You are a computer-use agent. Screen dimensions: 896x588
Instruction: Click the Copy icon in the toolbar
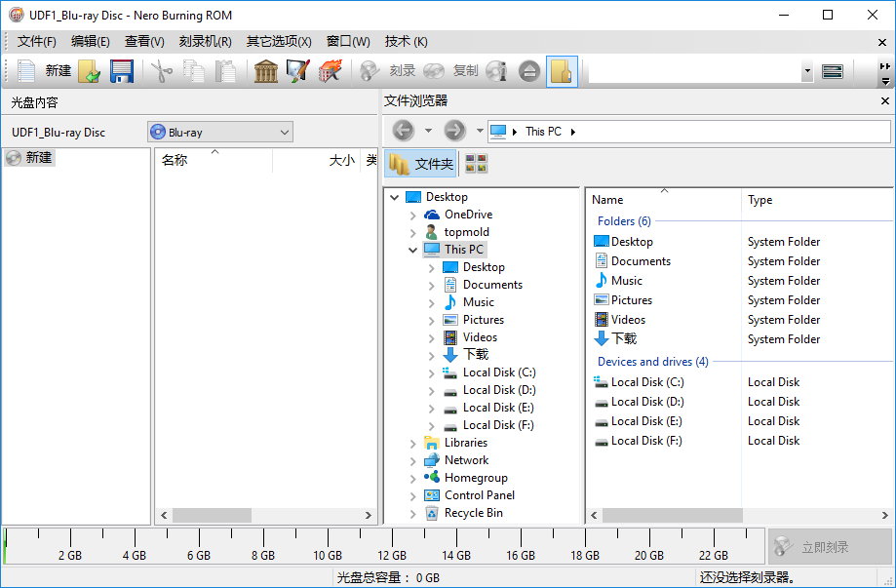194,71
